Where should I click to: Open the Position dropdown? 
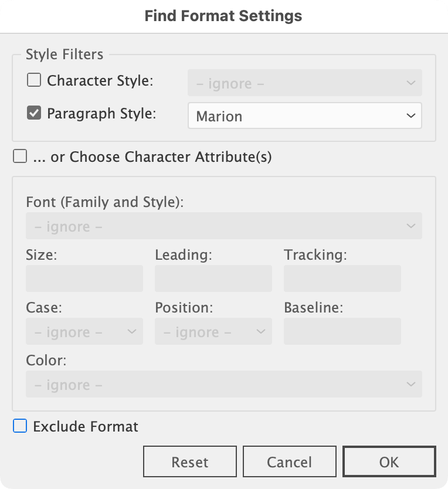(x=213, y=332)
